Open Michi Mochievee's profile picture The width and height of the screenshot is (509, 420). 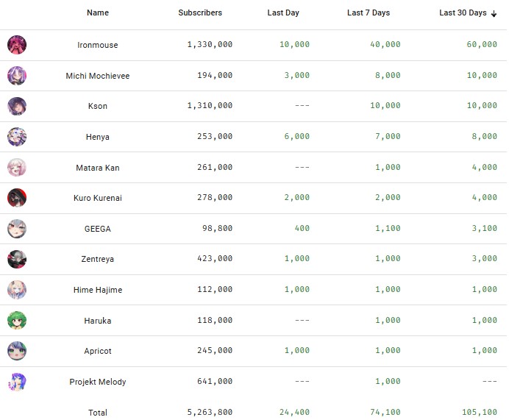click(17, 76)
